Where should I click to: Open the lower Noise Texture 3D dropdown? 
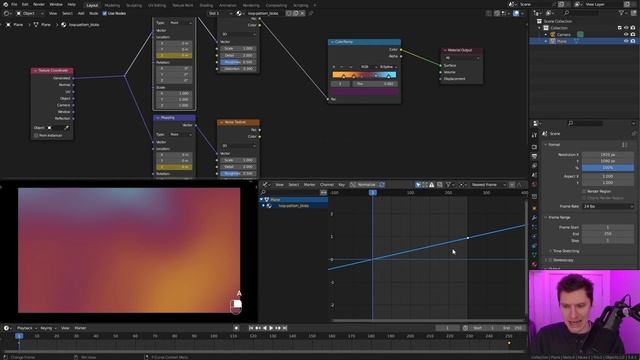pos(238,146)
